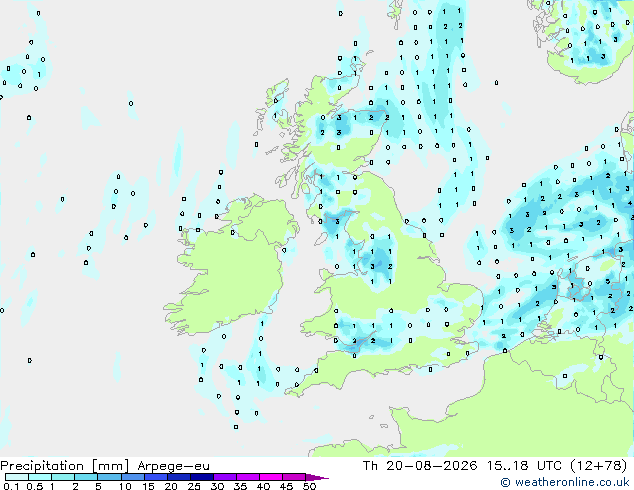This screenshot has height=490, width=634.
Task: Click the '0.5' legend scale label
Action: click(x=34, y=486)
